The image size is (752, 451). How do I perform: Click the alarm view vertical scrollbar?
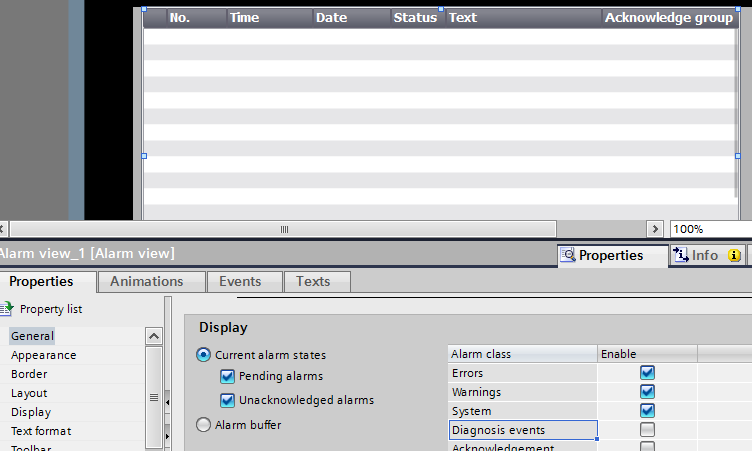tap(735, 113)
